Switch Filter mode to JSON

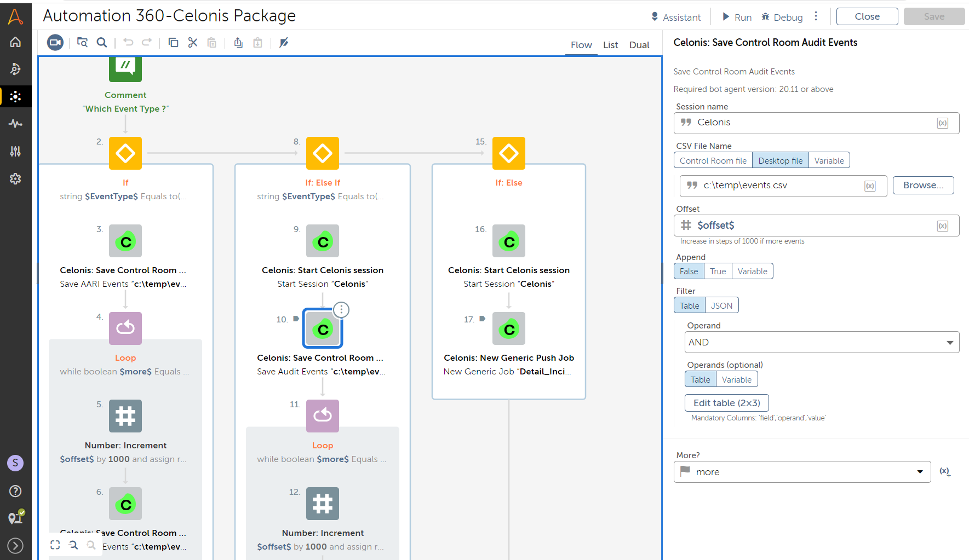coord(721,306)
